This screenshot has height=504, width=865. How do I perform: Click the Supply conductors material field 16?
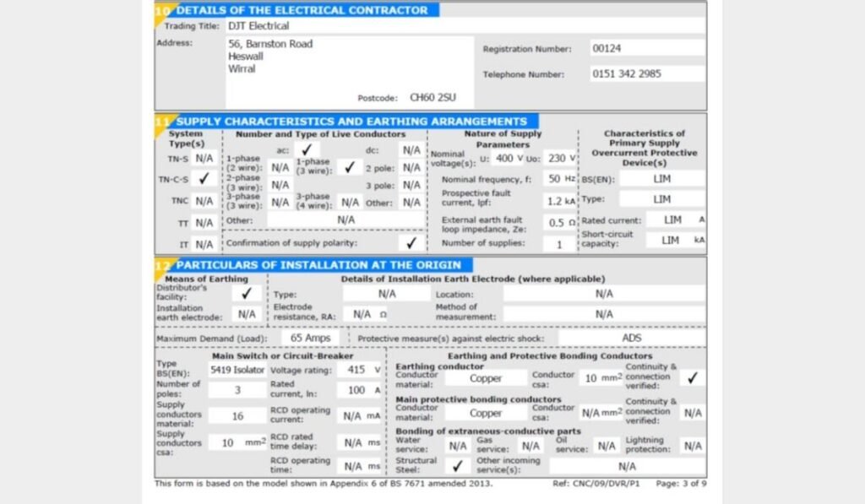[237, 415]
